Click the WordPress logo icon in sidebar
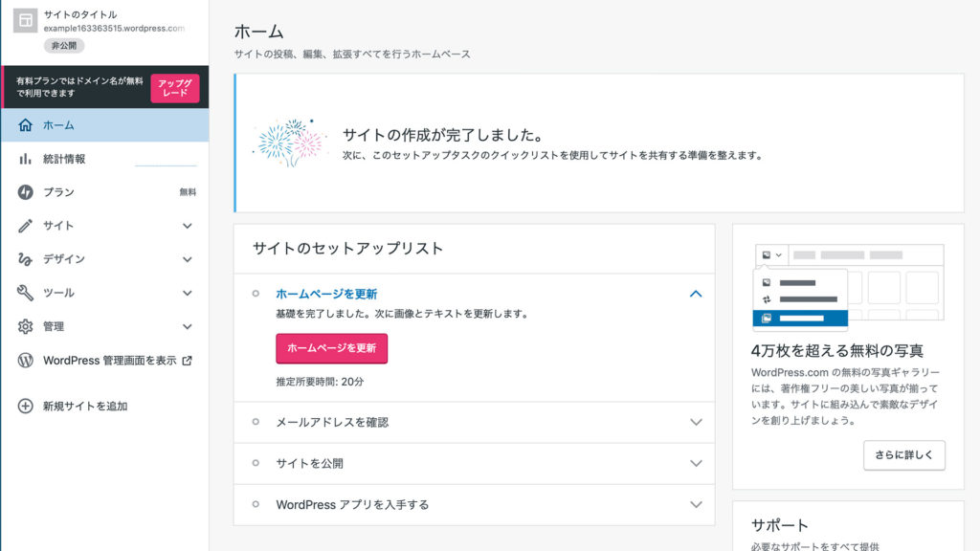This screenshot has height=551, width=980. pos(25,361)
